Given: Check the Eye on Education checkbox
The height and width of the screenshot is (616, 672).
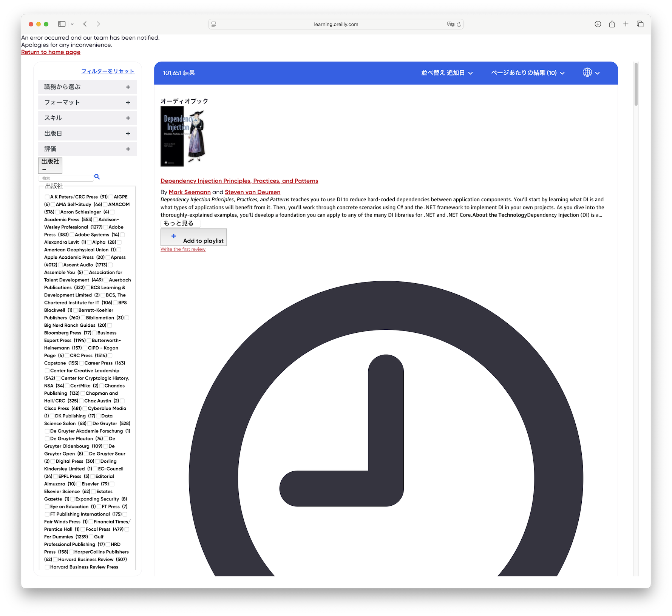Looking at the screenshot, I should (x=47, y=506).
